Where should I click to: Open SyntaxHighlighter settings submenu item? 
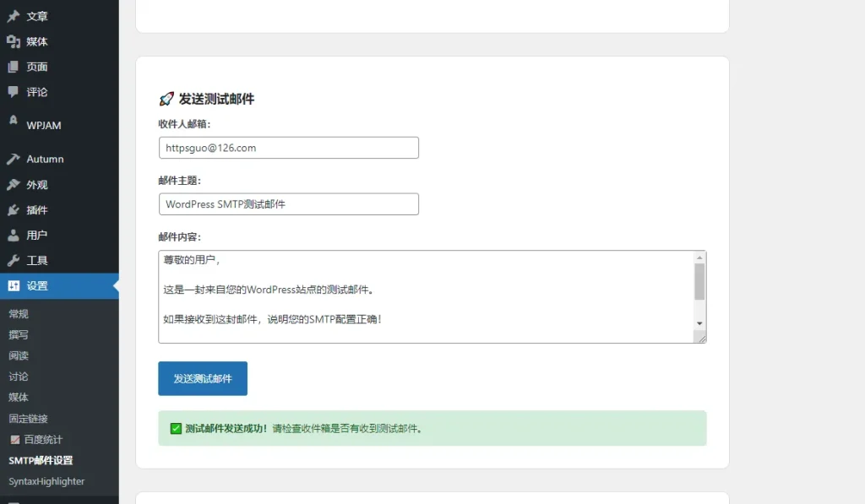point(46,481)
